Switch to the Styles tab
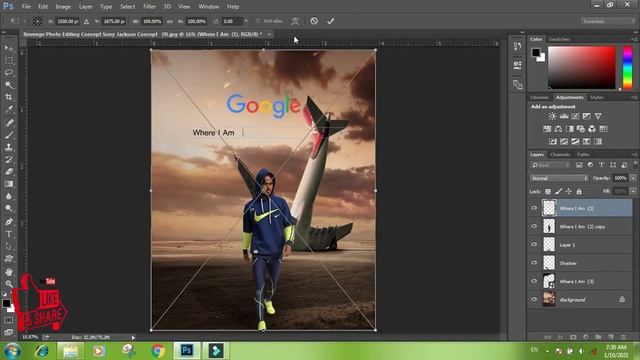This screenshot has height=360, width=640. coord(597,98)
